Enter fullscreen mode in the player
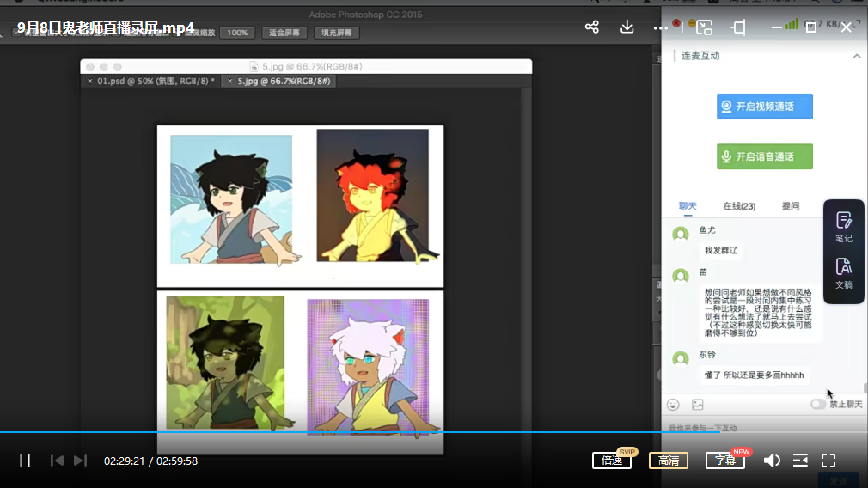868x488 pixels. point(828,461)
